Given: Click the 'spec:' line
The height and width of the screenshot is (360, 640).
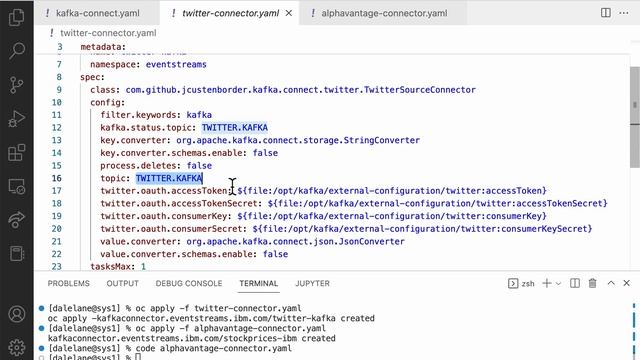Looking at the screenshot, I should 92,77.
